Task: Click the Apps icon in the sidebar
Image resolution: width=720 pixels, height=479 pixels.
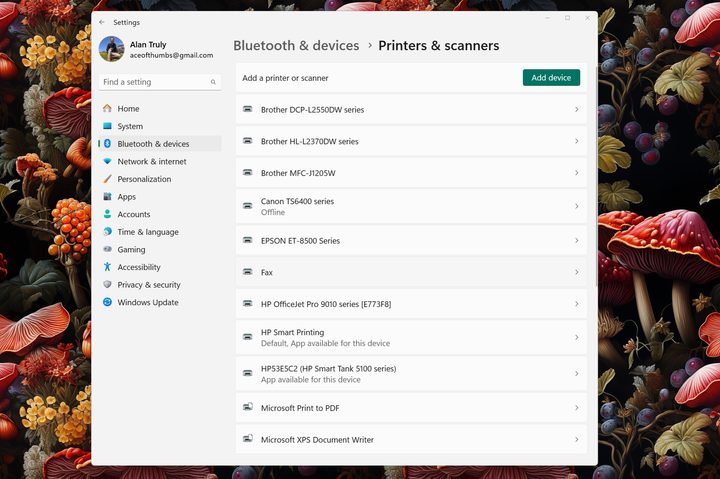Action: point(107,197)
